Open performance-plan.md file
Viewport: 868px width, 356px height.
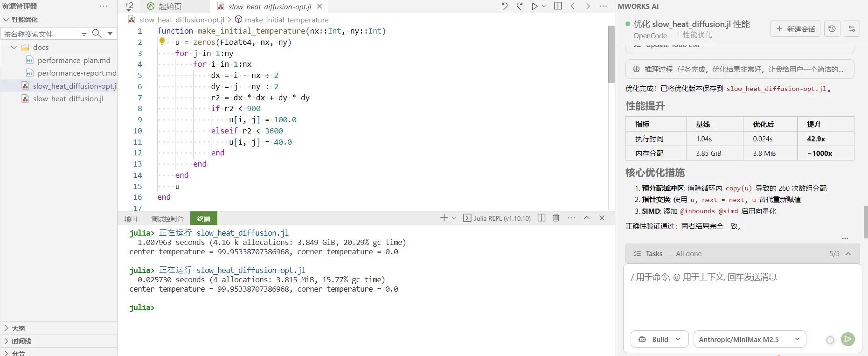(74, 60)
